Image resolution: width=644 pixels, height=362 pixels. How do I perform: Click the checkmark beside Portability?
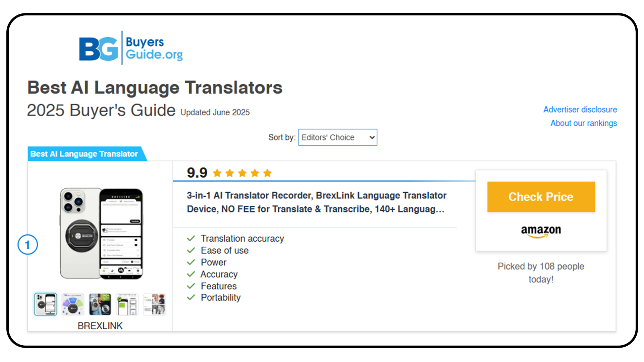click(x=191, y=297)
